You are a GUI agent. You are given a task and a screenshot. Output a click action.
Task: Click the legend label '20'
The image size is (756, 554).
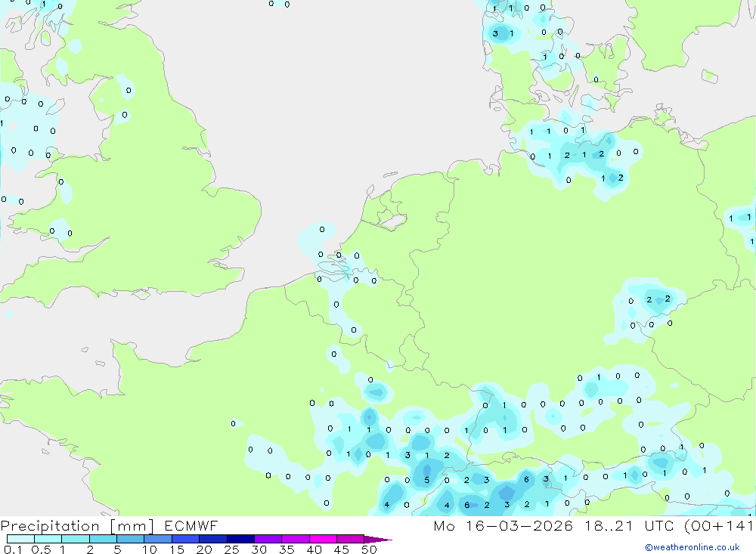pos(204,549)
